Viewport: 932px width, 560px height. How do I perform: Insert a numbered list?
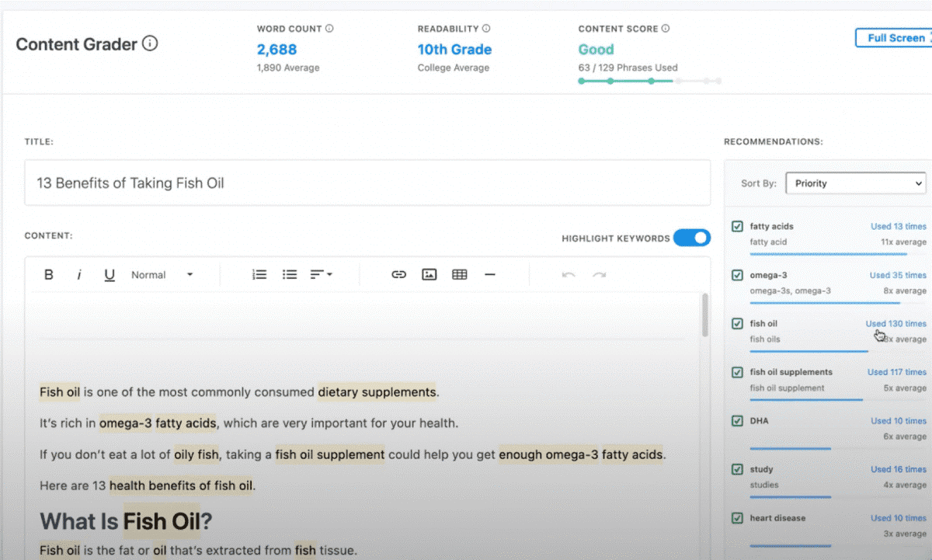coord(259,274)
